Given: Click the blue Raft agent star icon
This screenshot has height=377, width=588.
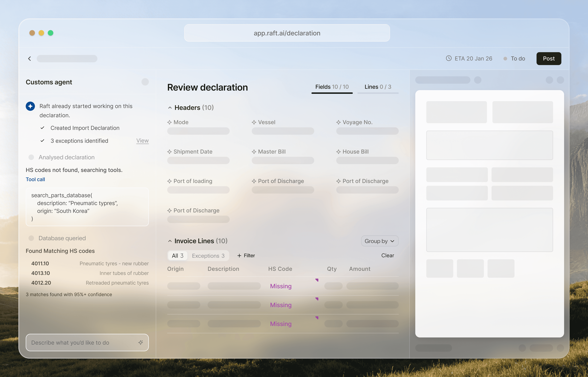Looking at the screenshot, I should point(30,106).
